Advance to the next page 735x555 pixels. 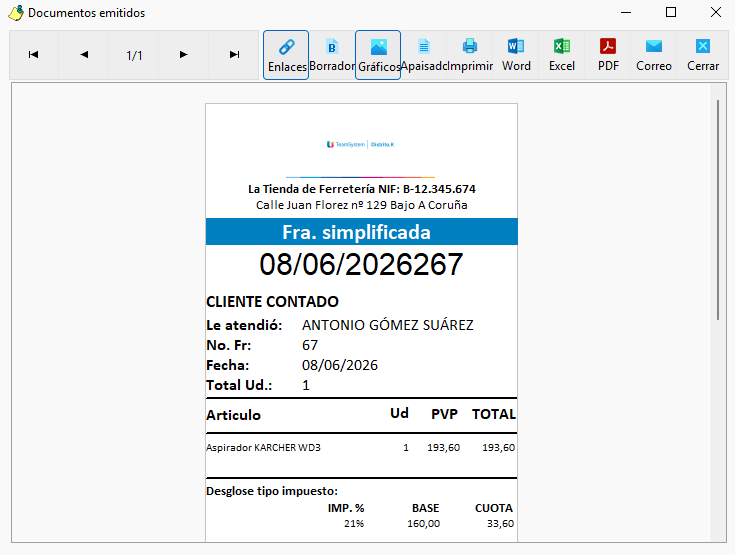pyautogui.click(x=184, y=55)
